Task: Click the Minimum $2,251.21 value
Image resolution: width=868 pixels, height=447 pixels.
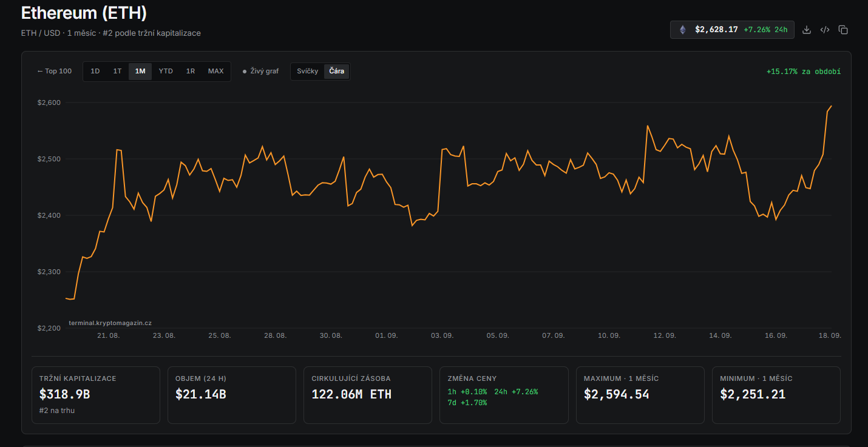Action: 753,394
